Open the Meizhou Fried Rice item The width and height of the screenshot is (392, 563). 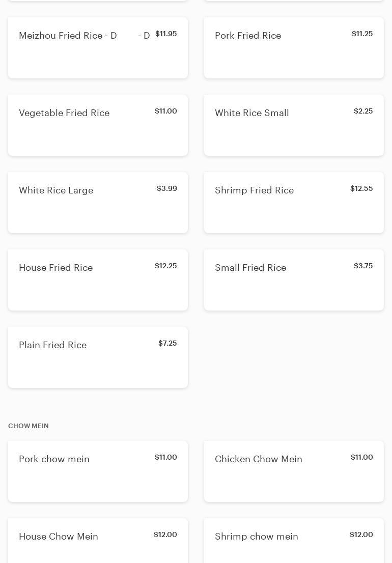(98, 48)
